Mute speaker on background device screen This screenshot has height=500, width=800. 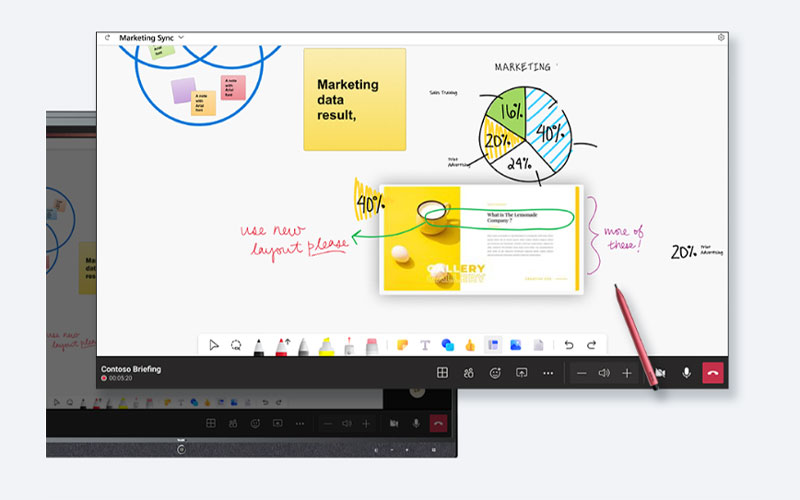[x=347, y=423]
